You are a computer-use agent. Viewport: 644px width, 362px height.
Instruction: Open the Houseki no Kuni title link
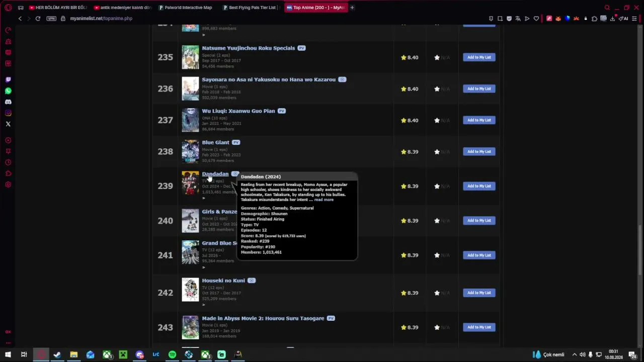click(223, 281)
